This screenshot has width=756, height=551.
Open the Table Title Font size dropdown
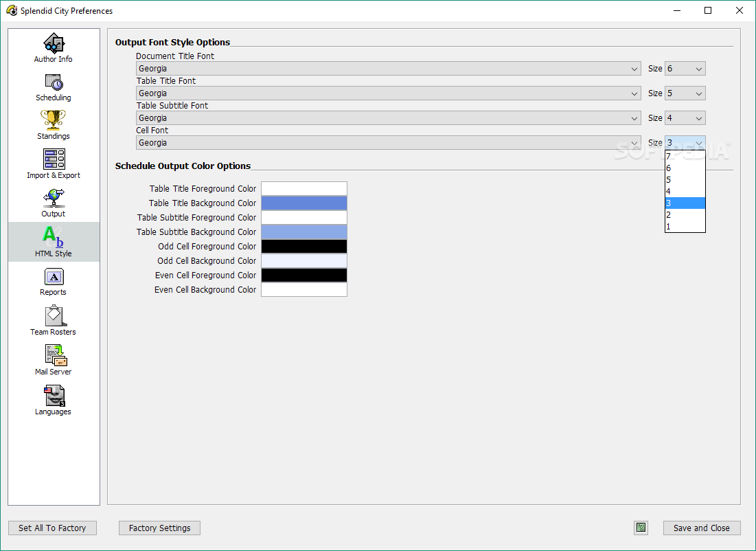click(685, 93)
